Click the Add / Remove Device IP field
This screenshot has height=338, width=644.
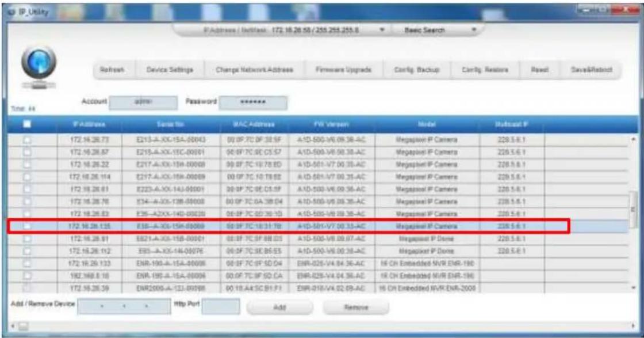tap(124, 306)
